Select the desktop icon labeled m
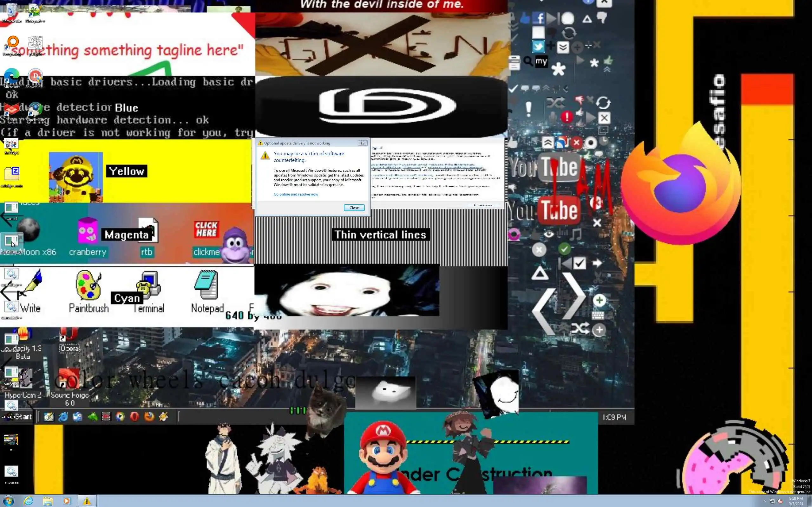812x507 pixels. pyautogui.click(x=11, y=440)
